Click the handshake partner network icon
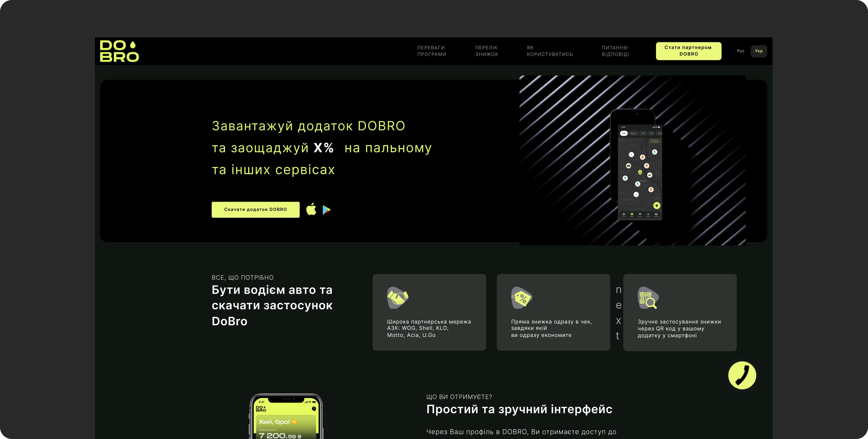868x439 pixels. 398,298
